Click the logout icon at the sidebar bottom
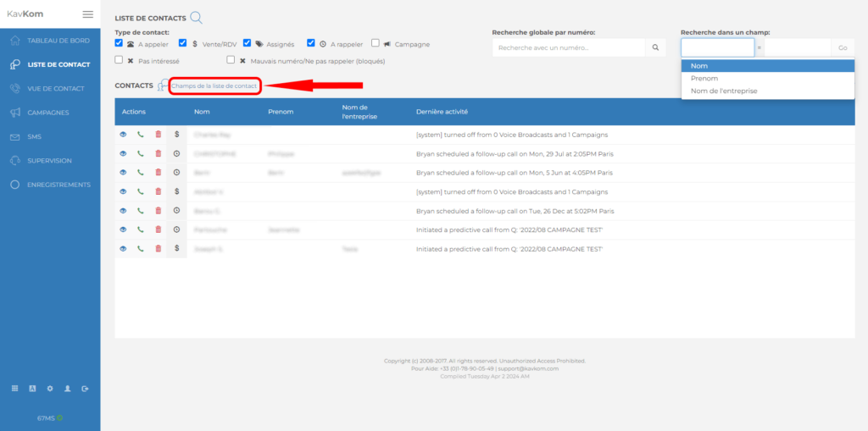The image size is (868, 431). (85, 389)
